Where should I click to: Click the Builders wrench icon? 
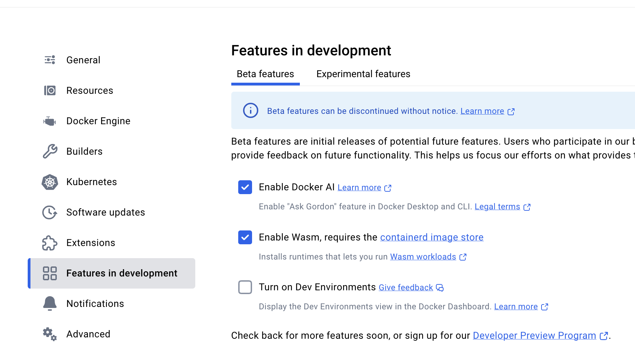(x=50, y=151)
